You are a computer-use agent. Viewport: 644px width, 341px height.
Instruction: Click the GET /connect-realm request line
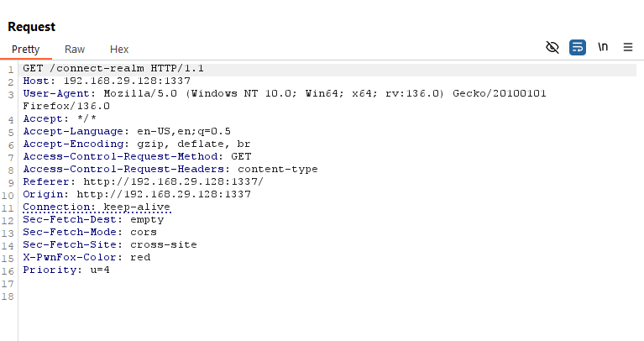(113, 68)
